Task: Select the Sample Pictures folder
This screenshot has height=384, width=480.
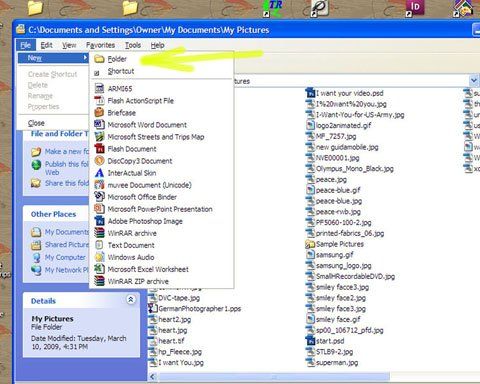Action: coord(334,244)
